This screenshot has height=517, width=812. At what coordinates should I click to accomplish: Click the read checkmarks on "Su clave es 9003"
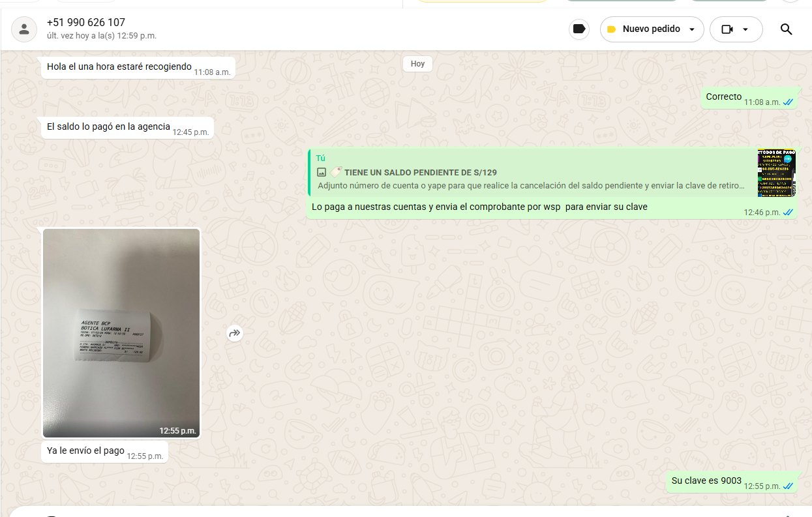[x=788, y=486]
